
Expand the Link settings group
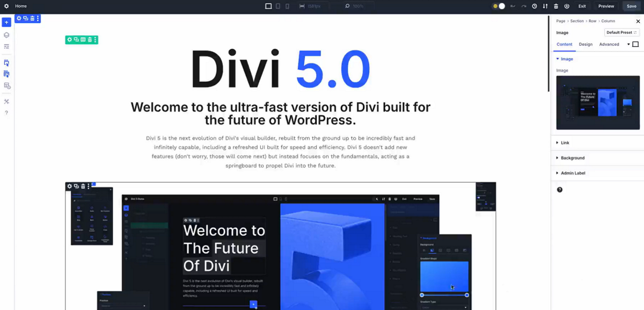[565, 143]
